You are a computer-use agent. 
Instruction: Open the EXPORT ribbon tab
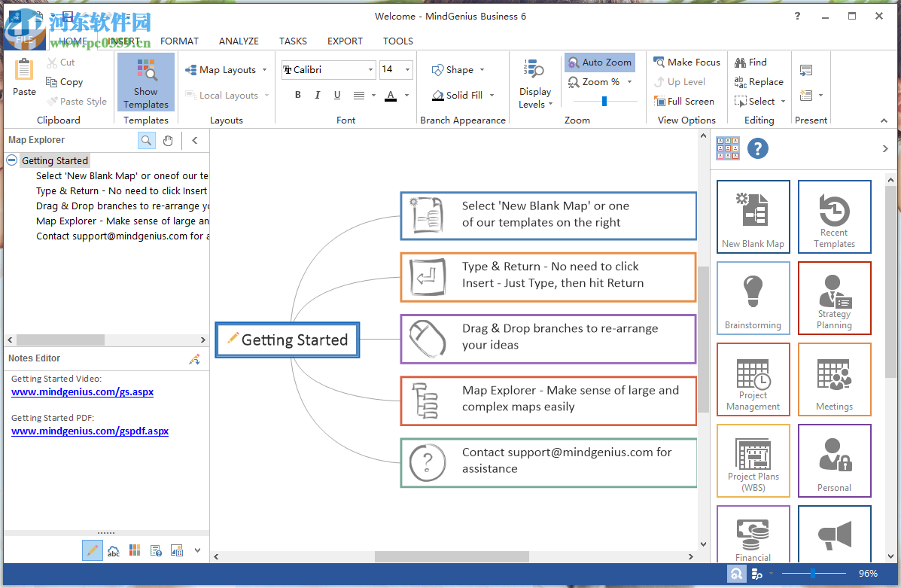[x=345, y=41]
